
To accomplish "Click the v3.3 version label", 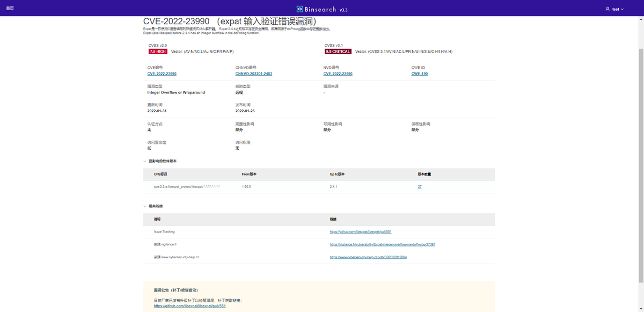I will 343,10.
